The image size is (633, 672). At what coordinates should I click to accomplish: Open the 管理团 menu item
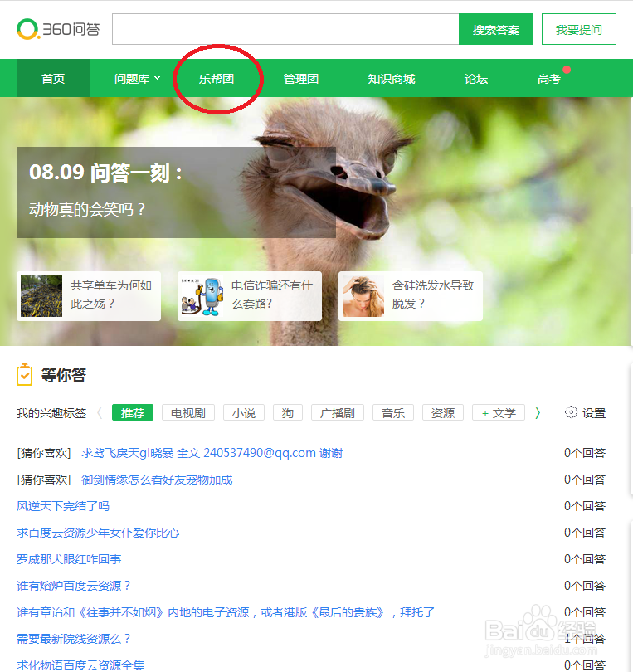pos(301,79)
